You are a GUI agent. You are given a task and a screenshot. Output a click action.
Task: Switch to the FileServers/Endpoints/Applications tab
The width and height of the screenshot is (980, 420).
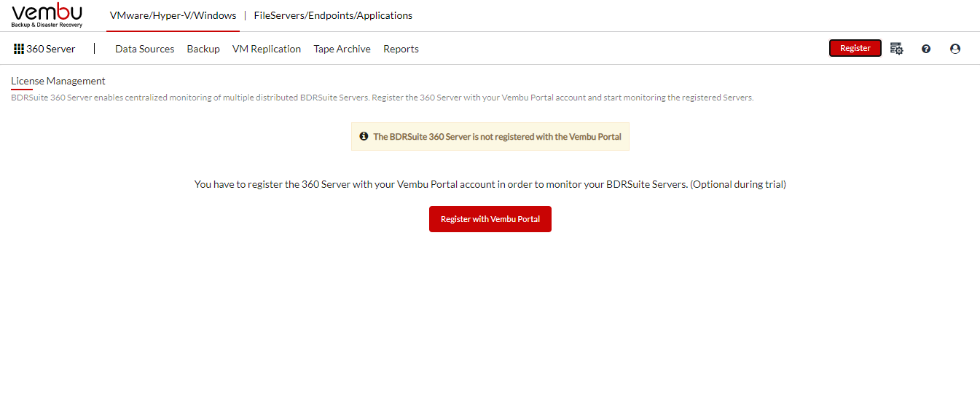click(333, 15)
